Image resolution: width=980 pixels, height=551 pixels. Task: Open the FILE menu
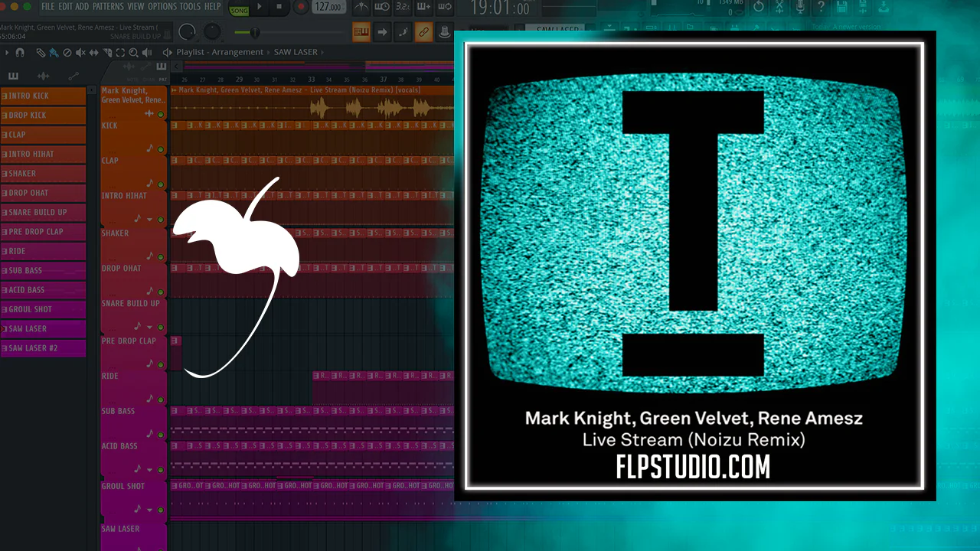click(47, 7)
